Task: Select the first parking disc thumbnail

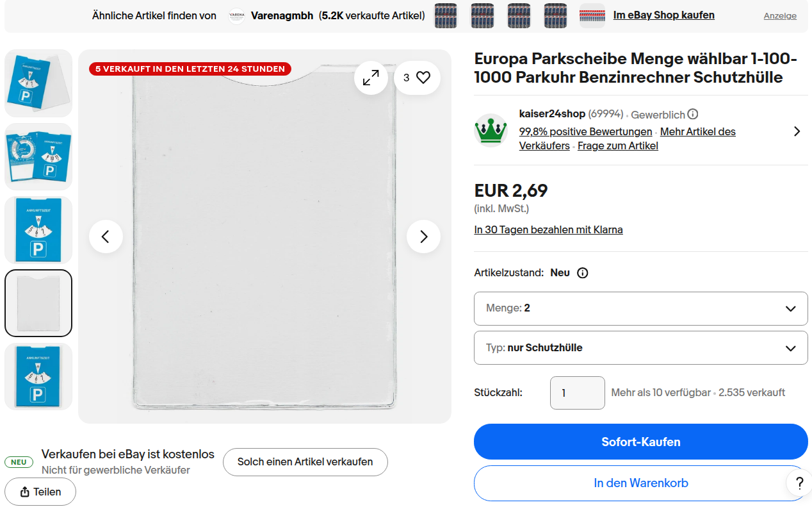Action: [x=38, y=83]
